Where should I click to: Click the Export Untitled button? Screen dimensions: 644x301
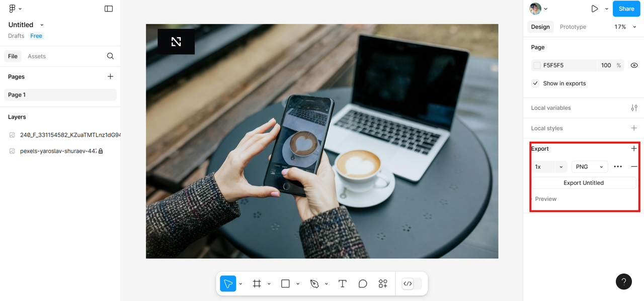click(584, 183)
